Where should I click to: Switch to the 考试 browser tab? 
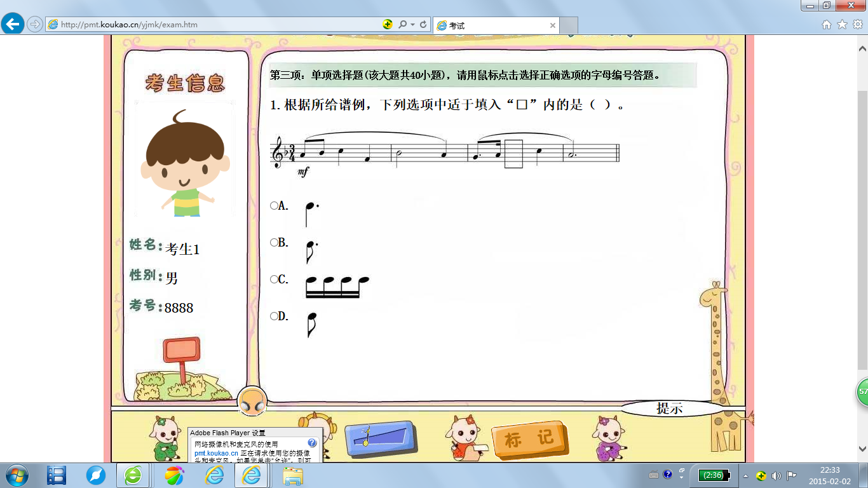pos(496,25)
